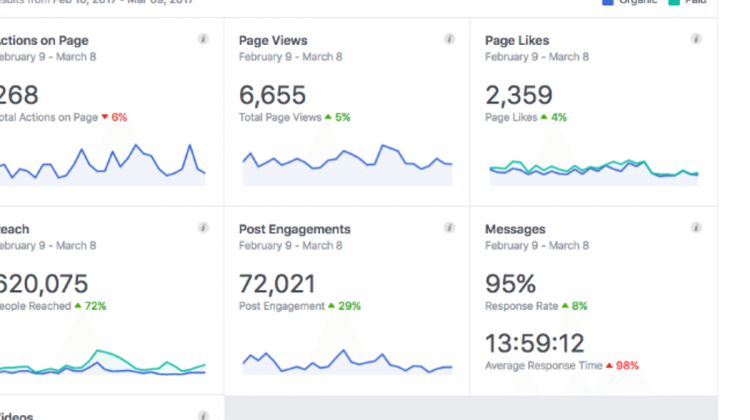Click the date range under Page Views
The width and height of the screenshot is (750, 420).
click(290, 57)
